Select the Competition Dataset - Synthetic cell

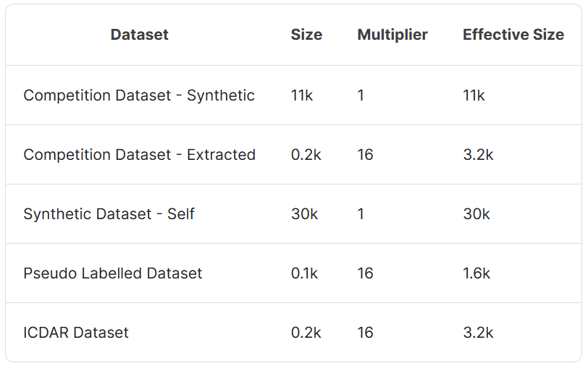point(139,95)
